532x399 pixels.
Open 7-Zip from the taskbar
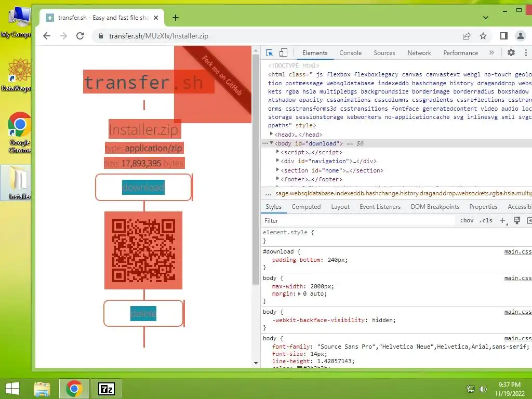pos(106,389)
